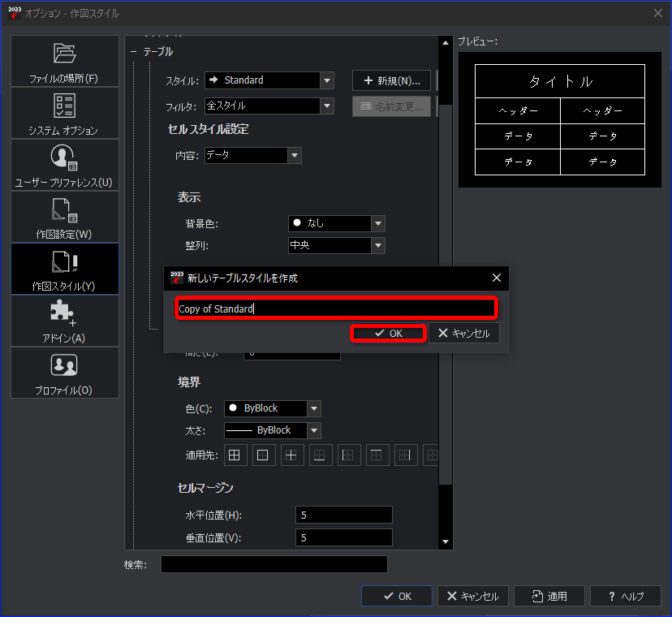Apply border to all cell edges
Viewport: 672px width, 617px height.
tap(235, 455)
